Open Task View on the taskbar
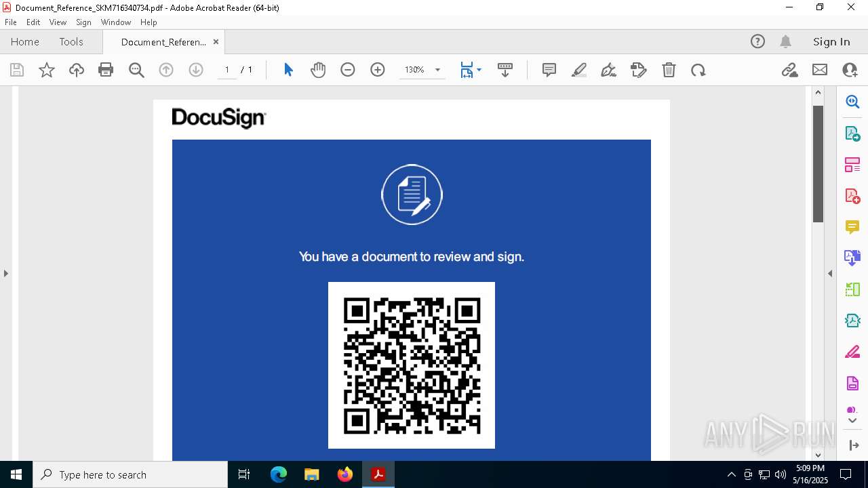This screenshot has height=488, width=868. (x=244, y=474)
